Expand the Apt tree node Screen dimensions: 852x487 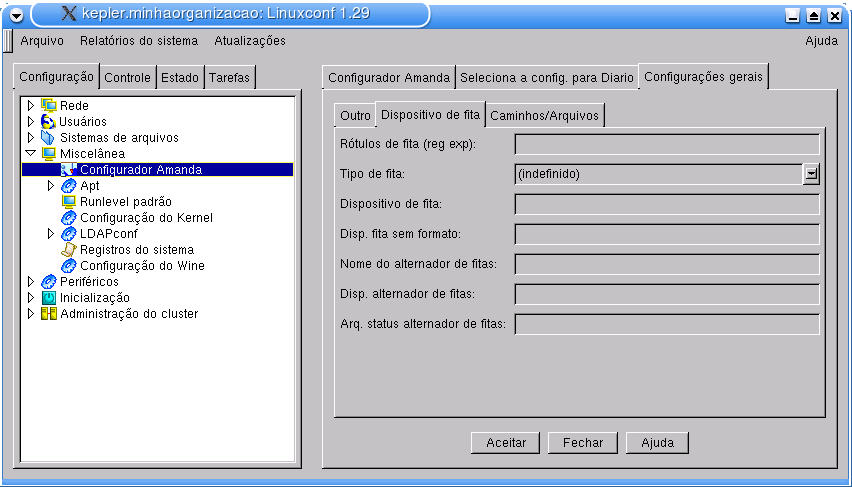coord(51,186)
